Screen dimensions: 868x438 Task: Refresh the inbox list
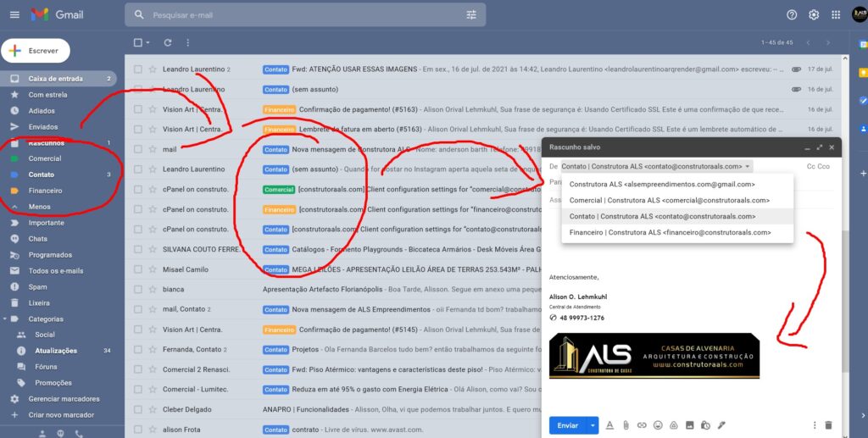coord(167,42)
